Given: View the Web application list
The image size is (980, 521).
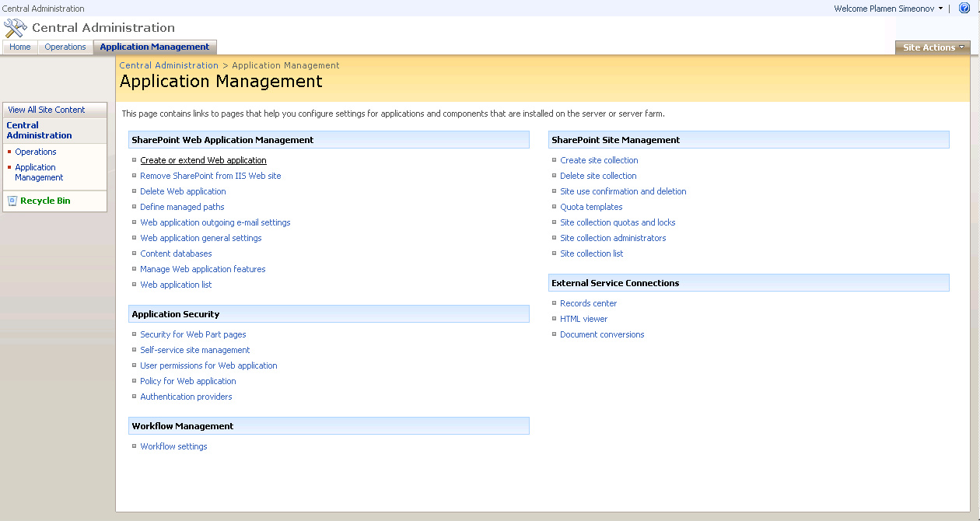Looking at the screenshot, I should 176,285.
